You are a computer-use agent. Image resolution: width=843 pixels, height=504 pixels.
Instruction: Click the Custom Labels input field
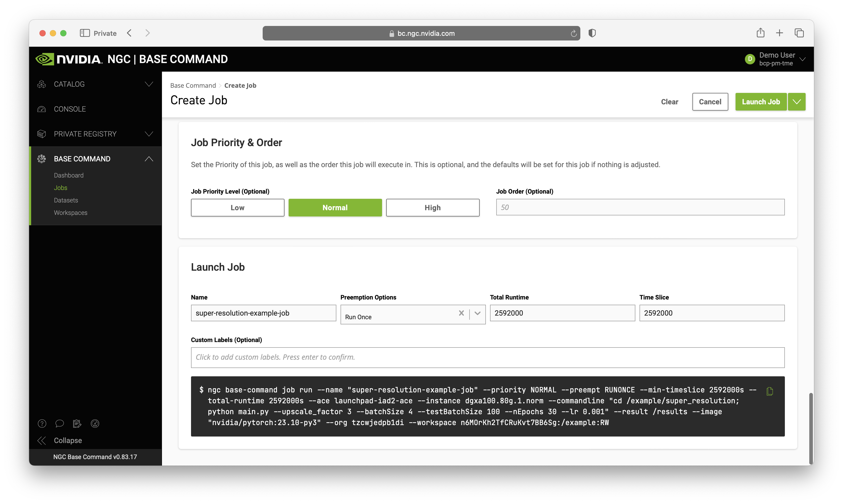487,357
